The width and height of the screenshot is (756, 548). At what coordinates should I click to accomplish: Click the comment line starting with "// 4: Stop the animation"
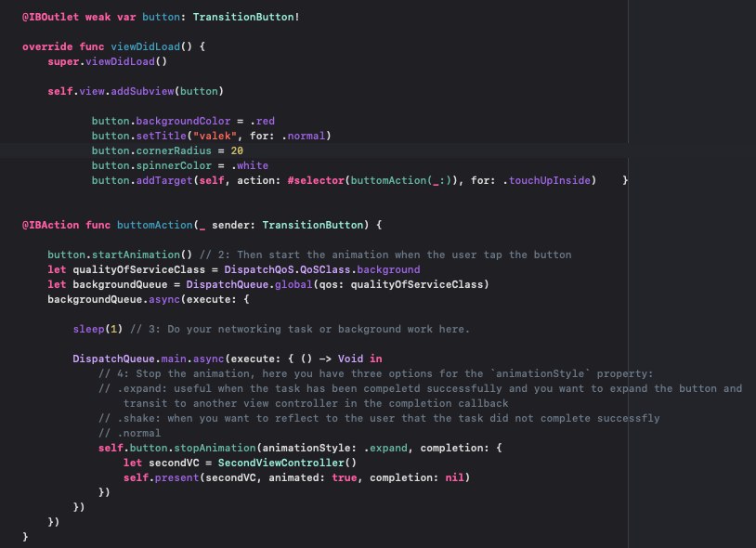tap(375, 374)
